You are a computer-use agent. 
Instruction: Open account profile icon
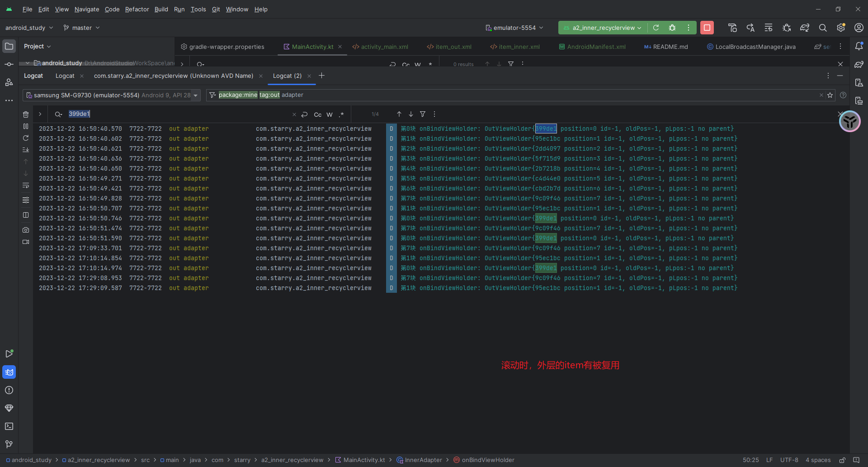tap(859, 28)
